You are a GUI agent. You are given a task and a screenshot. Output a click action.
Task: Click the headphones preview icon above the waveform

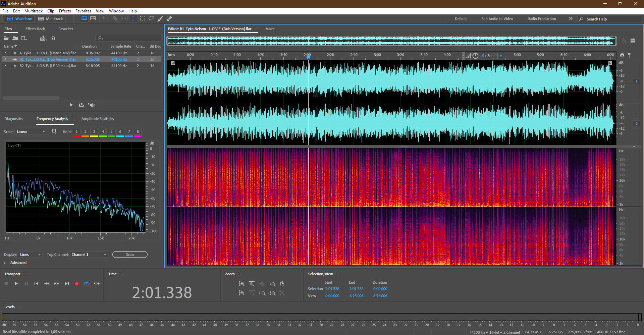click(622, 55)
